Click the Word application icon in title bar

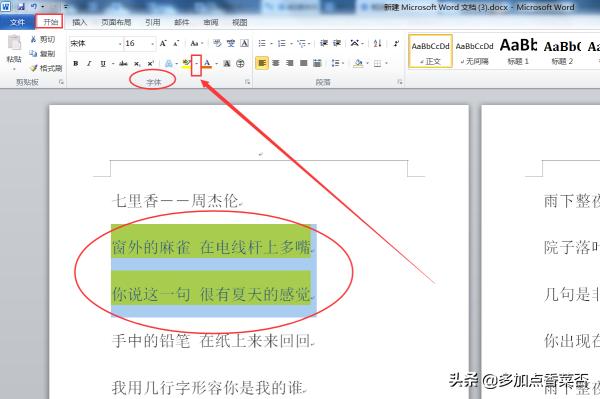[6, 6]
